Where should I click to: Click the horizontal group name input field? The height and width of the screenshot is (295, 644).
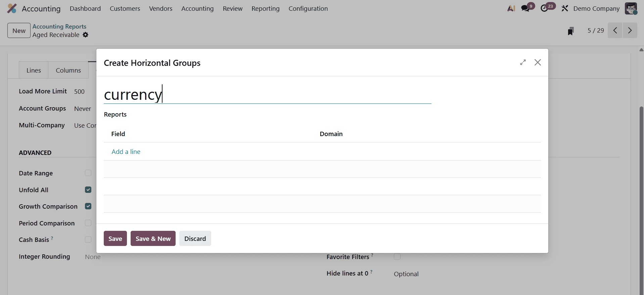click(x=267, y=95)
